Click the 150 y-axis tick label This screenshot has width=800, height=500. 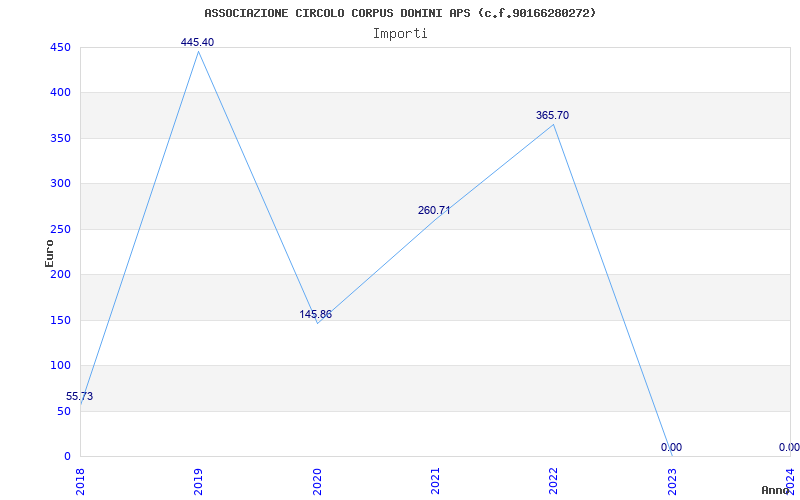click(60, 320)
